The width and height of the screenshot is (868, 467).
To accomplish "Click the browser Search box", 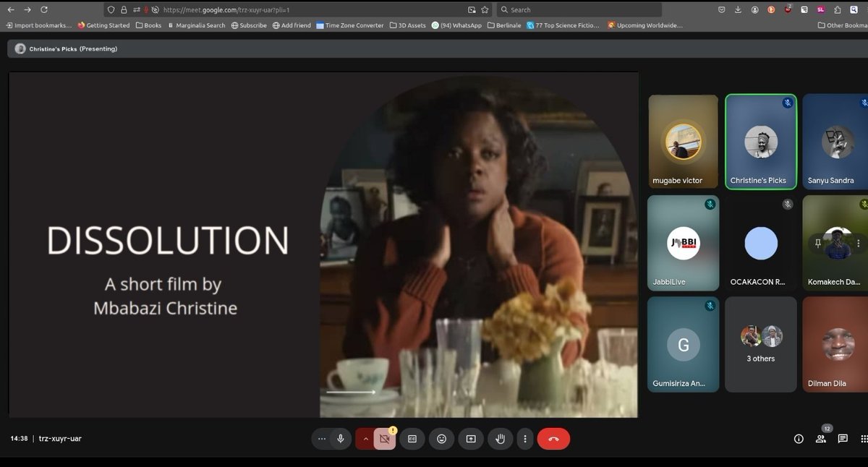I will 579,10.
